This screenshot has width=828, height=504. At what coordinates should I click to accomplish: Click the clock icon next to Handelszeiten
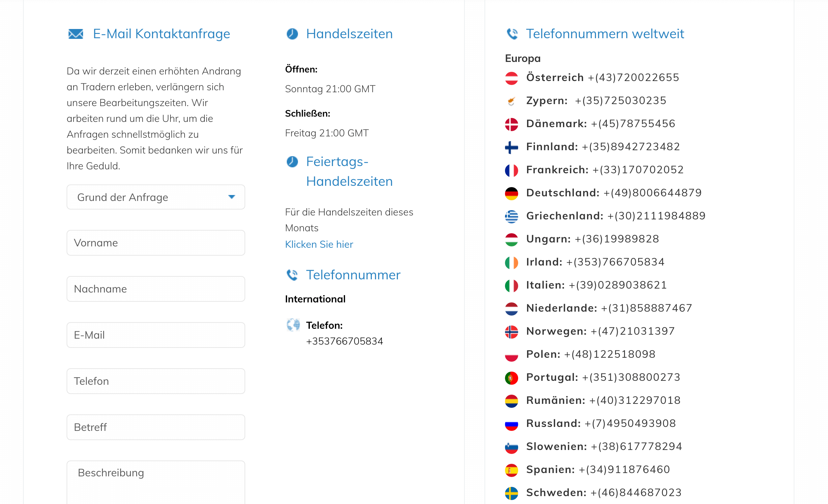292,34
